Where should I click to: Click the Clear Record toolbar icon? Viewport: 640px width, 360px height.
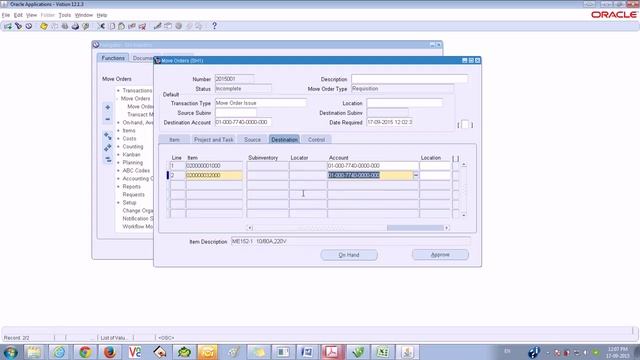coord(132,26)
